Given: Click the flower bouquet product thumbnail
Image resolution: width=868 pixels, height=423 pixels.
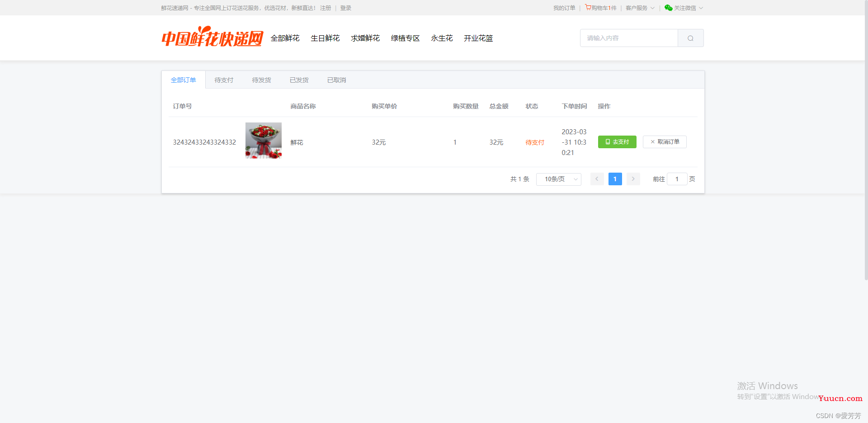Looking at the screenshot, I should tap(263, 141).
